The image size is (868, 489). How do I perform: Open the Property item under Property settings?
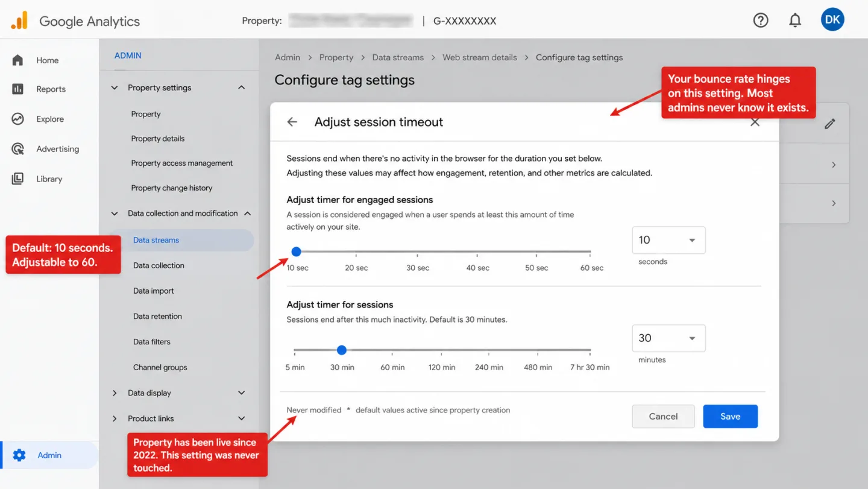coord(146,114)
